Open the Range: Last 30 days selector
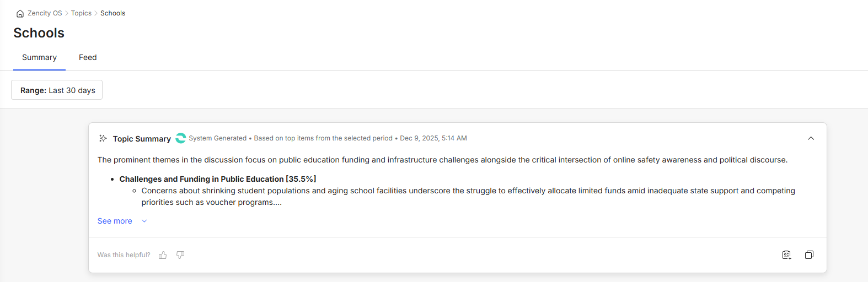Image resolution: width=868 pixels, height=282 pixels. [x=57, y=90]
